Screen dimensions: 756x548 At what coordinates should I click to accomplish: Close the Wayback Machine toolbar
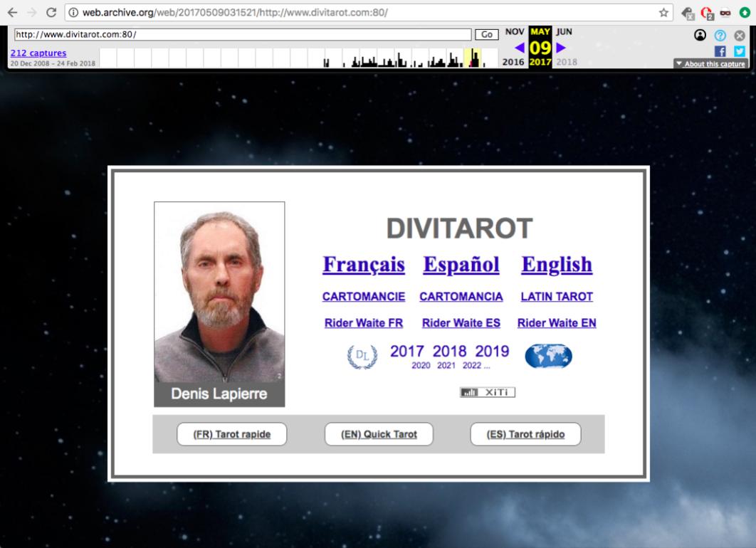[740, 35]
